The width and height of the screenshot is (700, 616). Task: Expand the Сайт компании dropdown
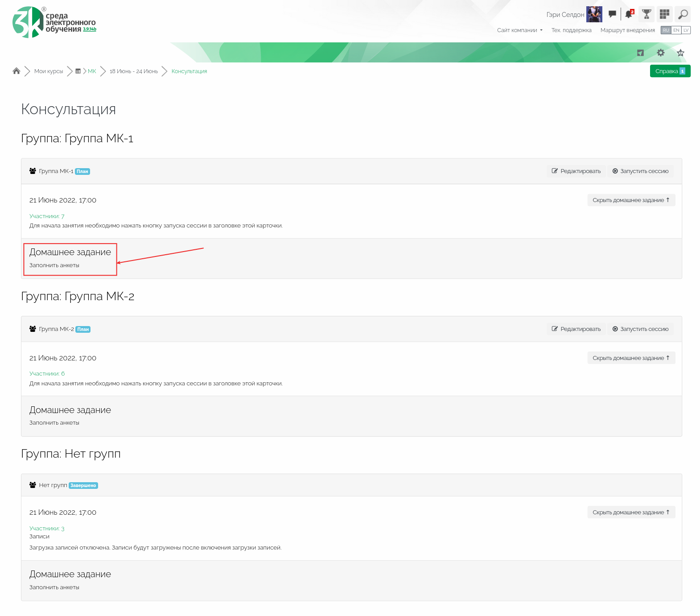(x=519, y=30)
